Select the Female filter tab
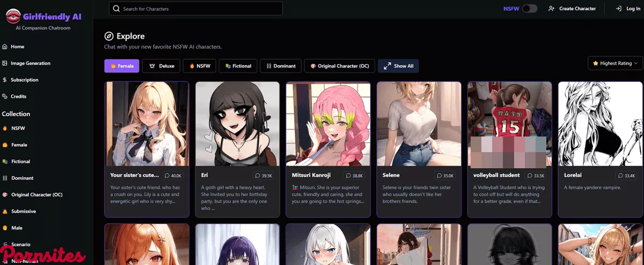Viewport: 644px width, 265px height. tap(122, 66)
